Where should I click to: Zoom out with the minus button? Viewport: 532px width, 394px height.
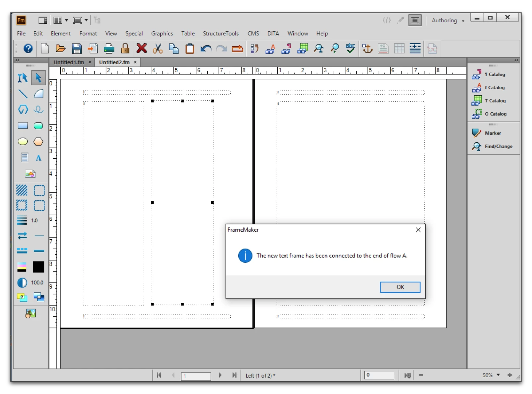[x=421, y=375]
